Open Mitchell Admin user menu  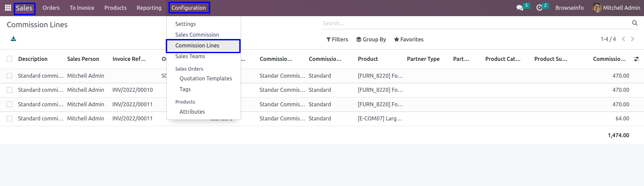tap(616, 8)
